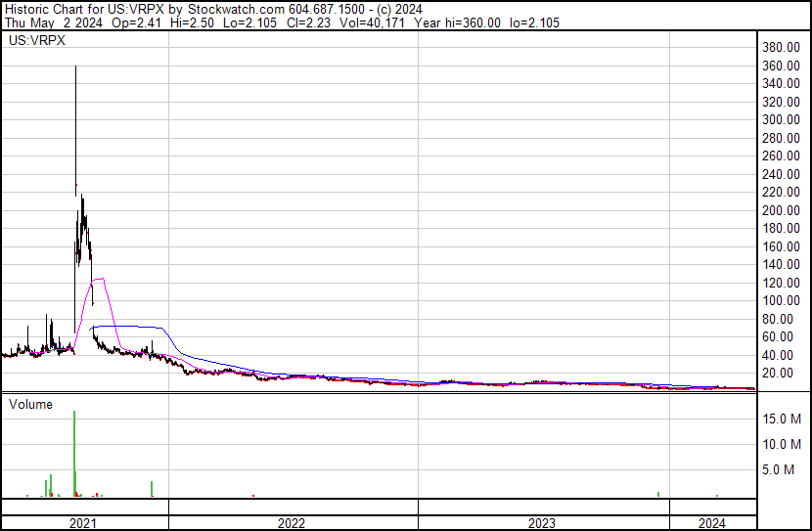This screenshot has width=812, height=531.
Task: Click the Volume panel label
Action: tap(30, 404)
